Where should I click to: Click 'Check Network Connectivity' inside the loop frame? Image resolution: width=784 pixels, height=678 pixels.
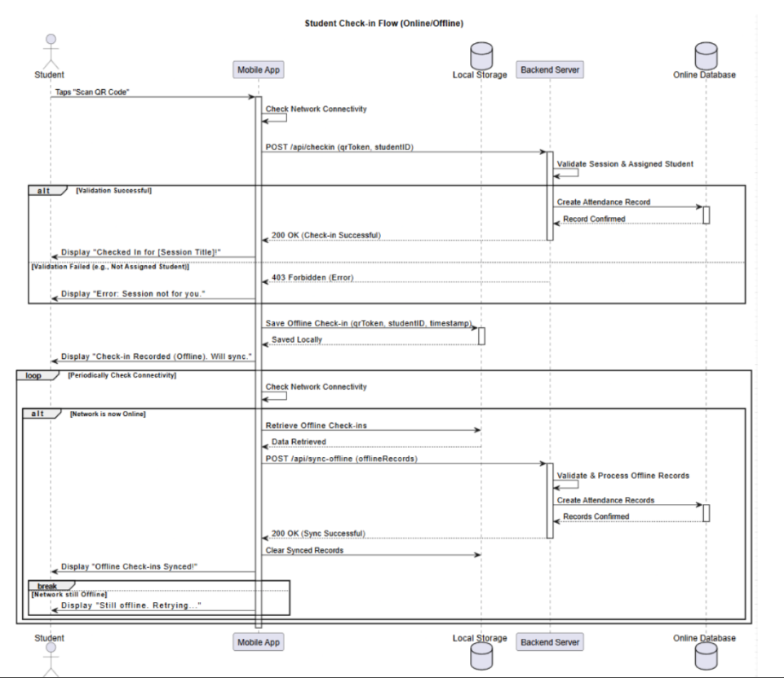click(316, 387)
